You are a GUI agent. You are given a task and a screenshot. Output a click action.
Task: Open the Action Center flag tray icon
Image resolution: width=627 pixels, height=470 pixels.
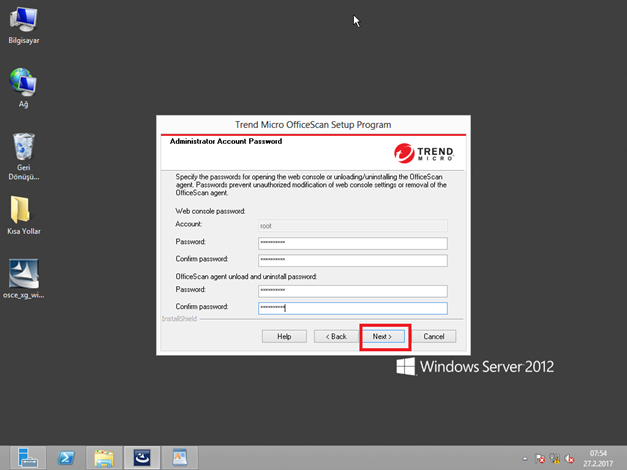(540, 458)
